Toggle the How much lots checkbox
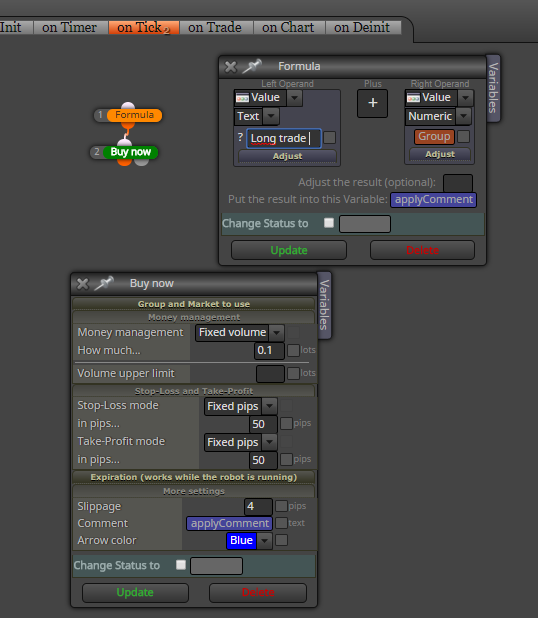Viewport: 538px width, 618px height. click(293, 350)
